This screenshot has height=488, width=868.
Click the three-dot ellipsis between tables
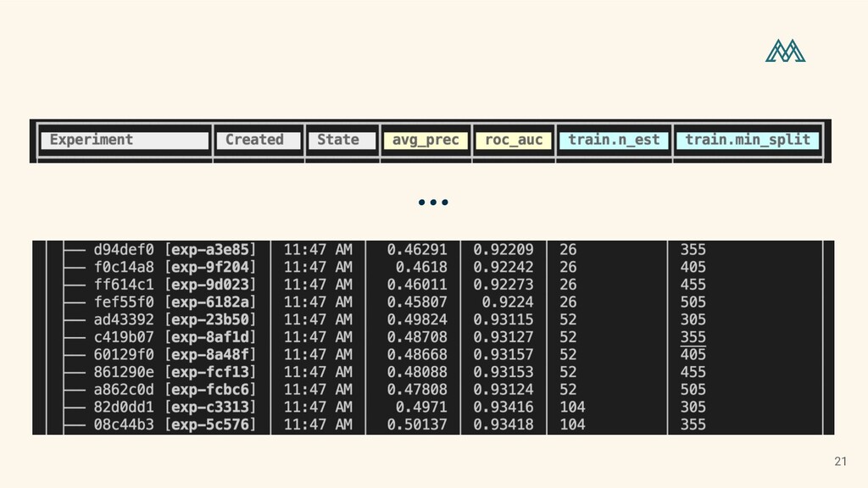point(433,202)
